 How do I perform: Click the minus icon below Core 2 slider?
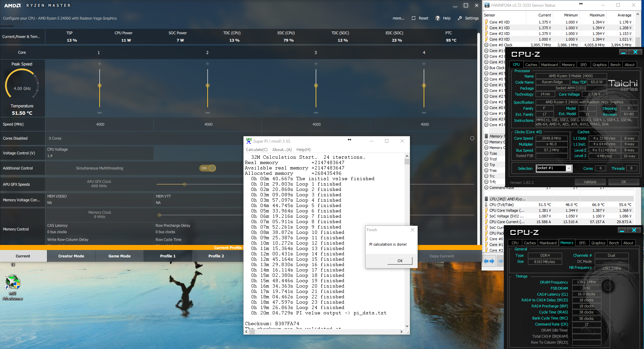[208, 113]
